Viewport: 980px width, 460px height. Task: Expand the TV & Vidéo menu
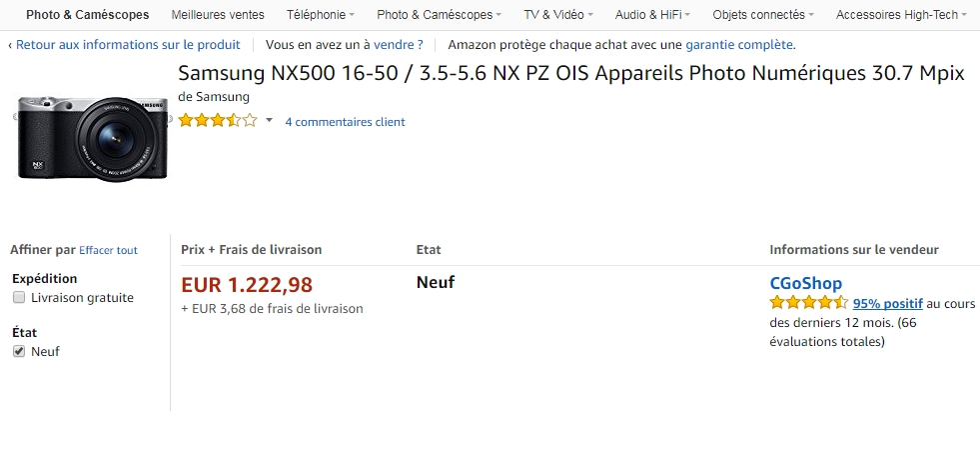pos(558,14)
